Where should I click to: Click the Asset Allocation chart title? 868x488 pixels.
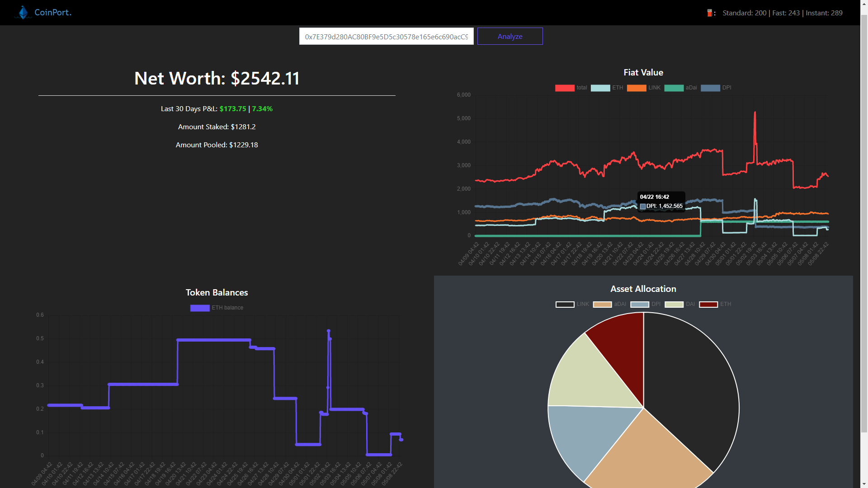pos(643,289)
